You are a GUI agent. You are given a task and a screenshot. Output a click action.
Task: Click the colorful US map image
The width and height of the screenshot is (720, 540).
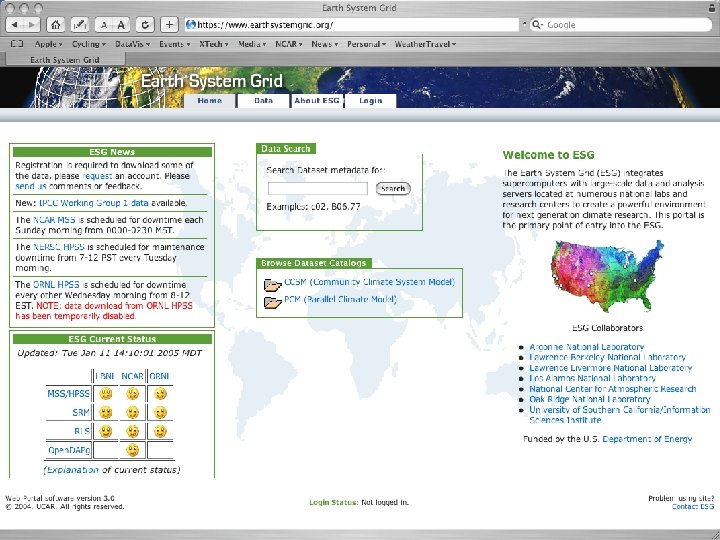point(607,276)
